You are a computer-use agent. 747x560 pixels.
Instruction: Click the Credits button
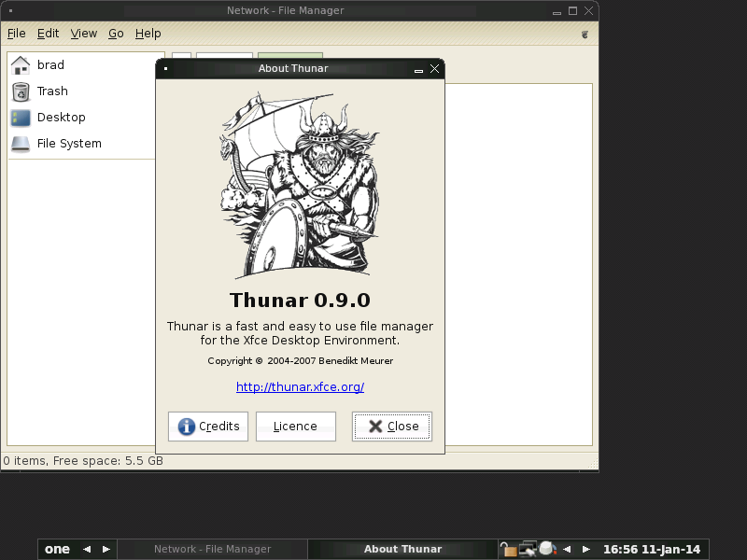pyautogui.click(x=208, y=427)
